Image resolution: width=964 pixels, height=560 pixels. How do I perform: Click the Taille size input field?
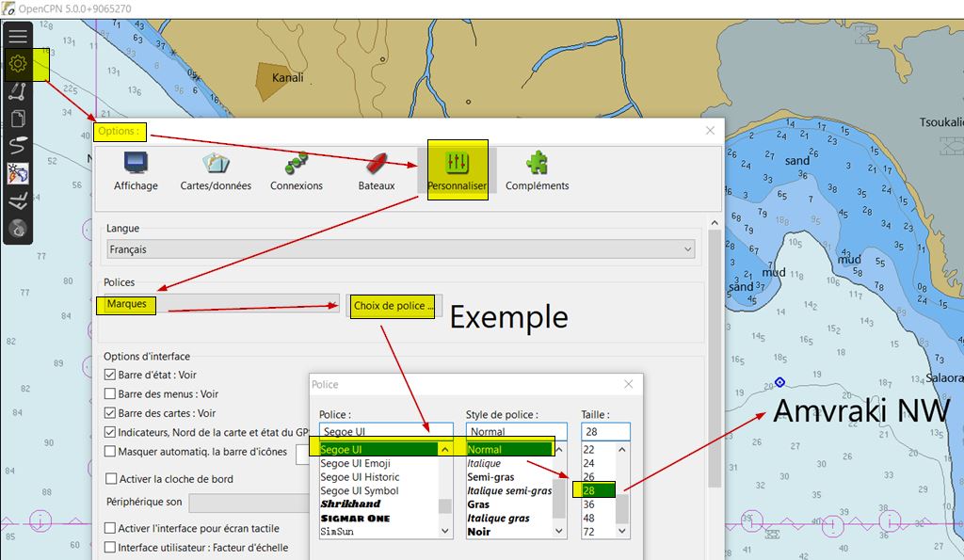click(x=604, y=432)
